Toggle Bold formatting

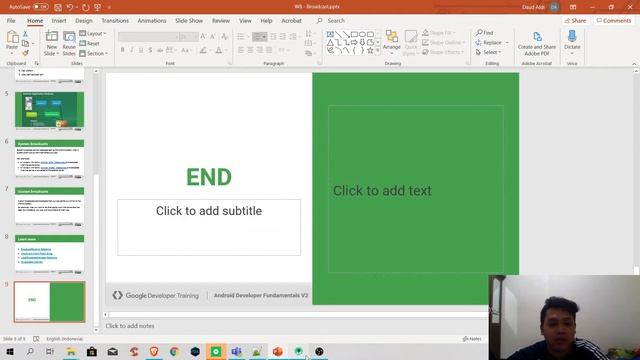122,50
